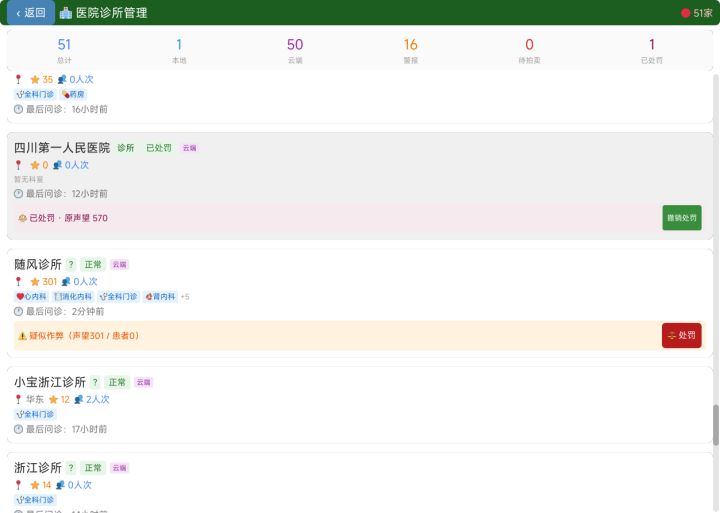Click the patient icon in 四川第一人民医院 card
The height and width of the screenshot is (513, 720).
pos(57,165)
